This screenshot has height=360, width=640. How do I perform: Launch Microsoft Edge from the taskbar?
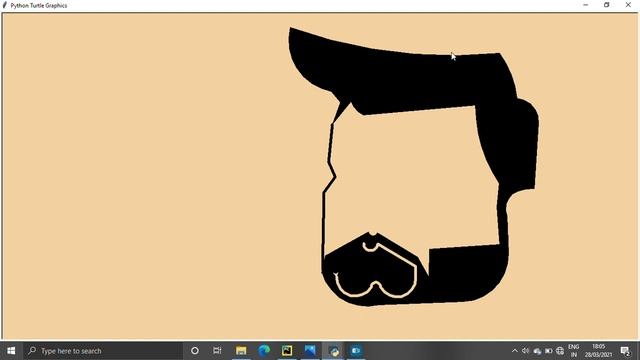264,351
